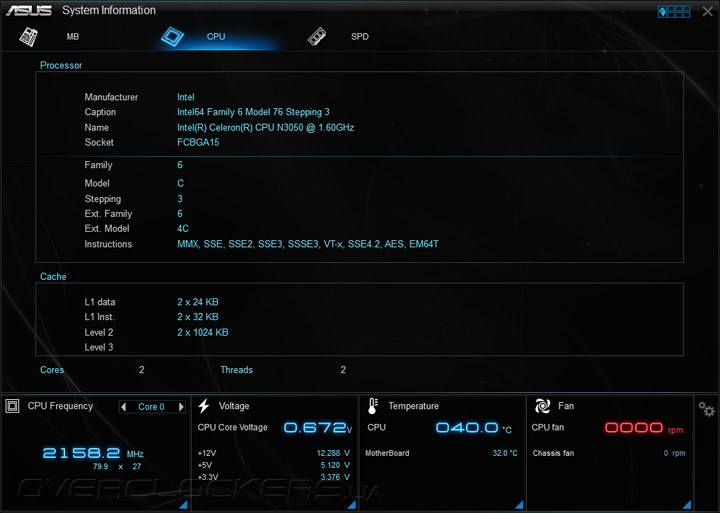Click the Stepping label

click(103, 199)
